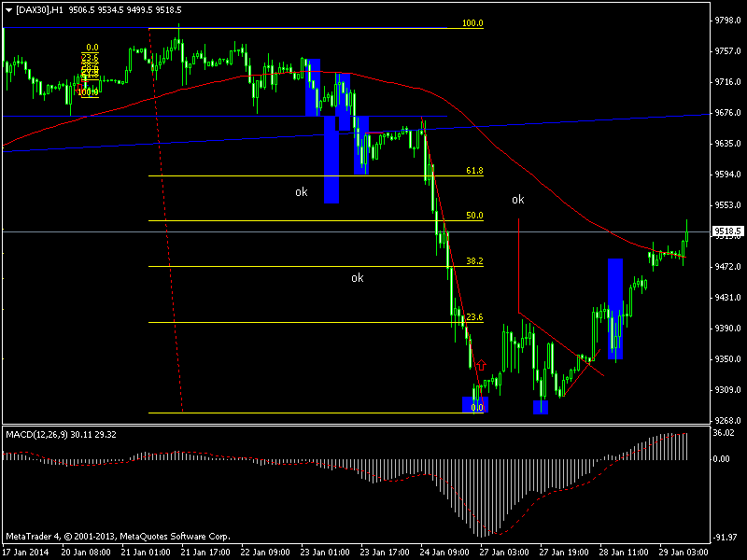Select the blue box at Fibonacci 0.0 level
Viewport: 747px width, 560px height.
[x=475, y=405]
